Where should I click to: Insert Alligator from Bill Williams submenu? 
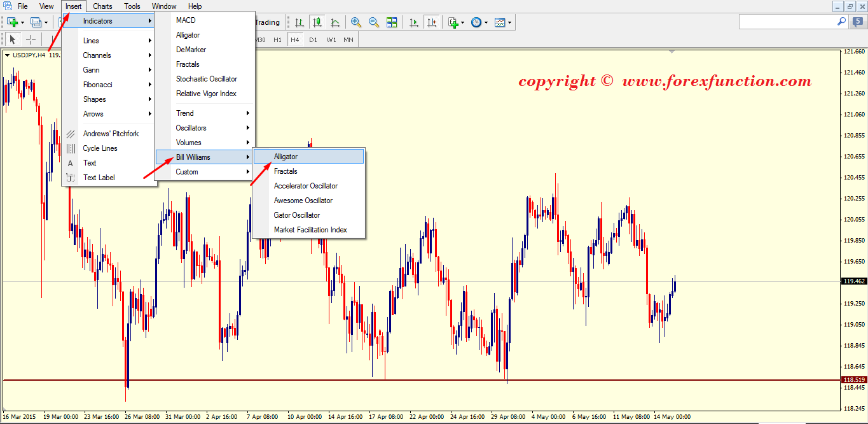(x=309, y=157)
